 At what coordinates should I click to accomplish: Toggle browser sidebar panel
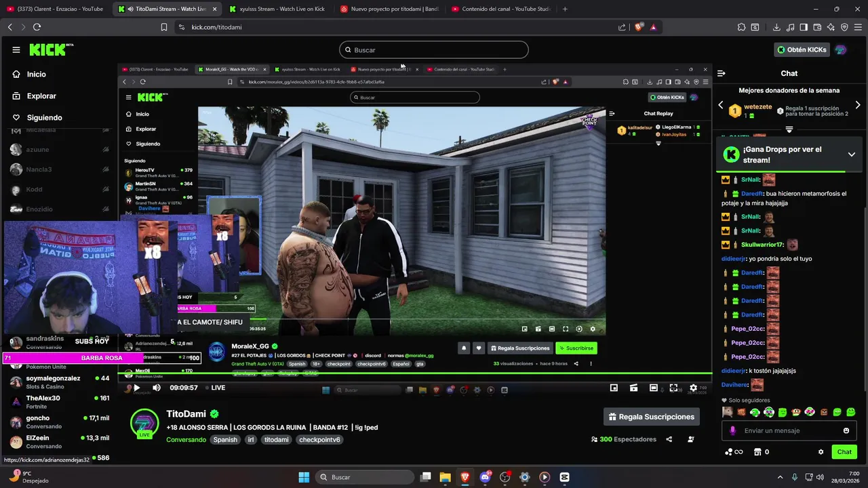[804, 27]
